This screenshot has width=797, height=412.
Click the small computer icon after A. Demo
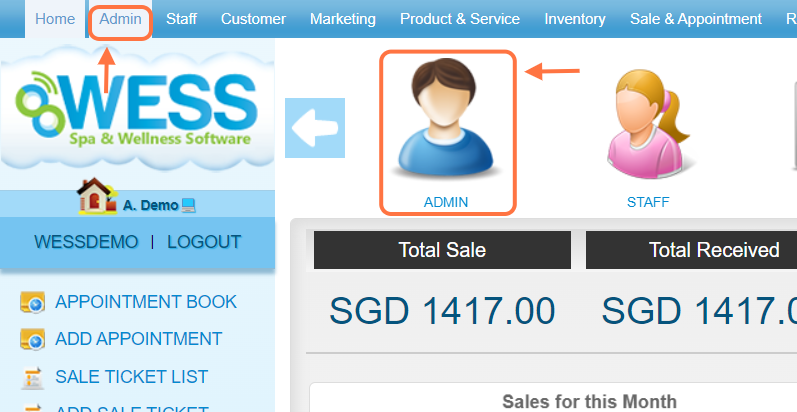pos(188,205)
